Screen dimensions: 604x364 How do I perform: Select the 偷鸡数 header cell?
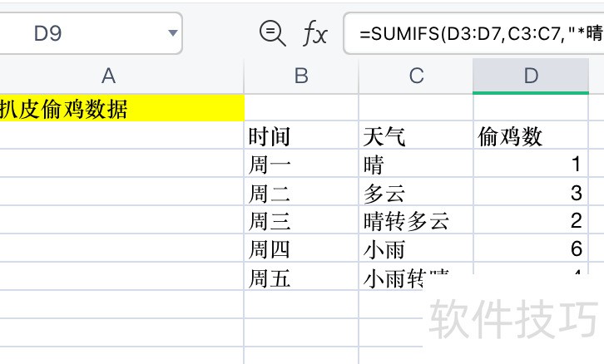click(x=531, y=136)
